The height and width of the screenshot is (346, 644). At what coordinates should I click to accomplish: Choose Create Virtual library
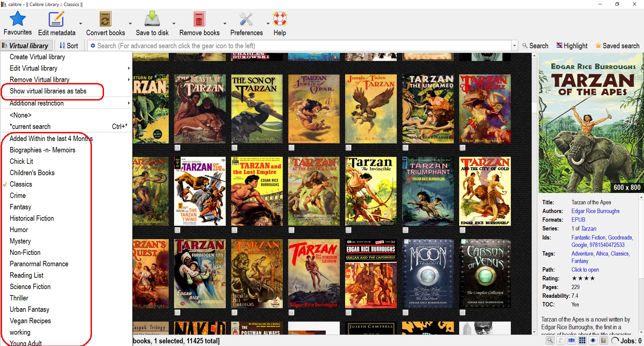click(66, 57)
